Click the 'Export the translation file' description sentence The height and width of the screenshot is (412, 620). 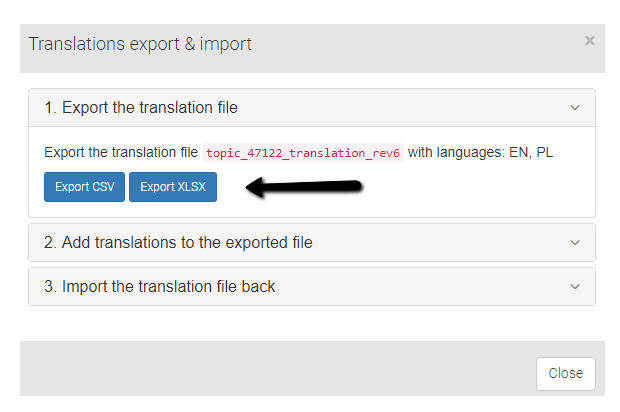pyautogui.click(x=121, y=152)
